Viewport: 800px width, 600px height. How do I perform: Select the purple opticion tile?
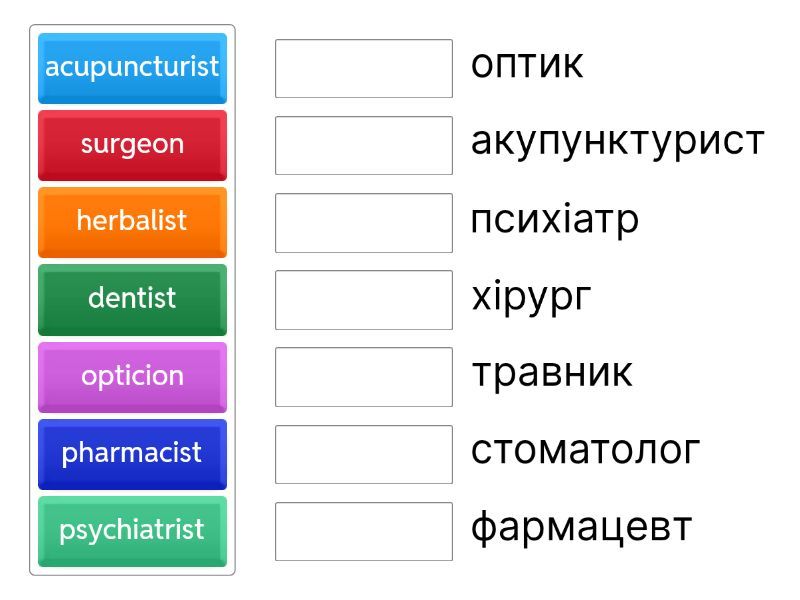[132, 377]
